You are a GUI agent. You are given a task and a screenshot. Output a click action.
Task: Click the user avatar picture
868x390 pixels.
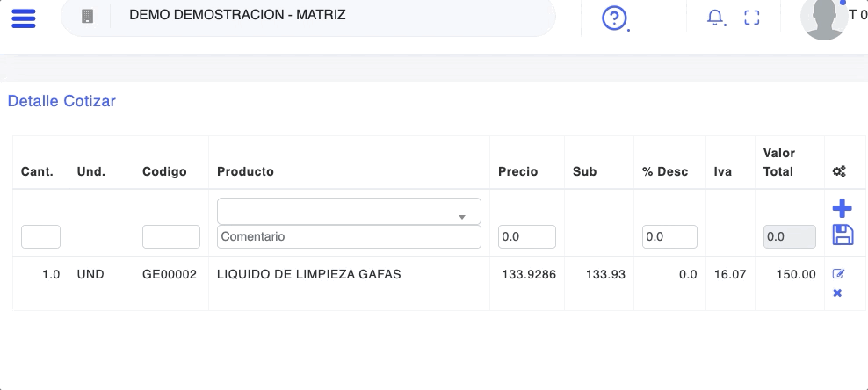coord(823,18)
